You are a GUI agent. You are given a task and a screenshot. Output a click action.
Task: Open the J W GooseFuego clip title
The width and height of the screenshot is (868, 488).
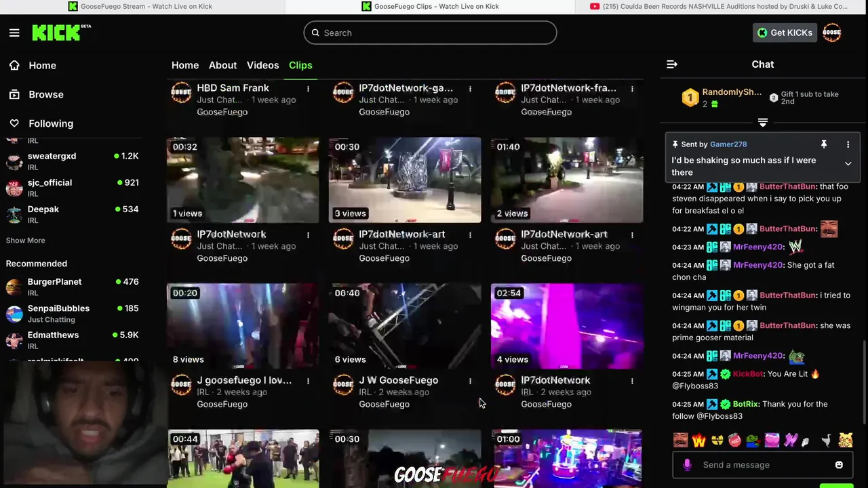398,380
